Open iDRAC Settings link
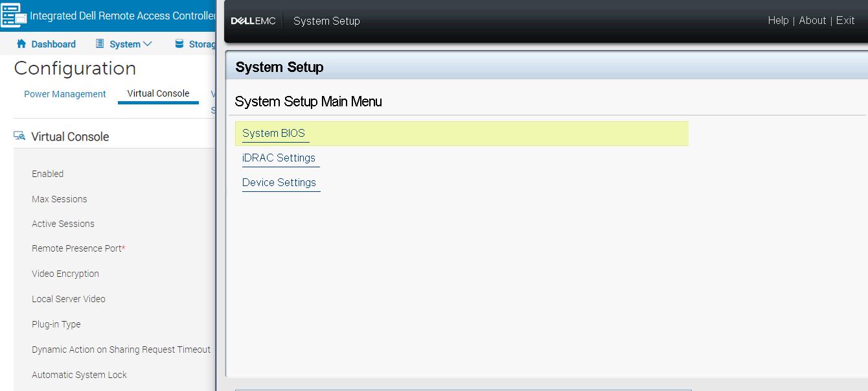The height and width of the screenshot is (391, 868). (x=279, y=158)
